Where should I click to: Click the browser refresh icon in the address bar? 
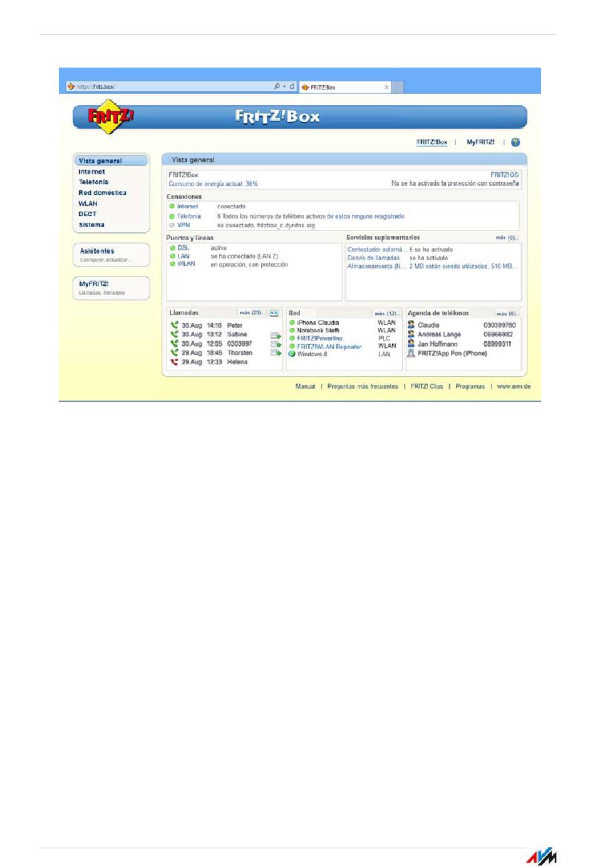click(292, 86)
